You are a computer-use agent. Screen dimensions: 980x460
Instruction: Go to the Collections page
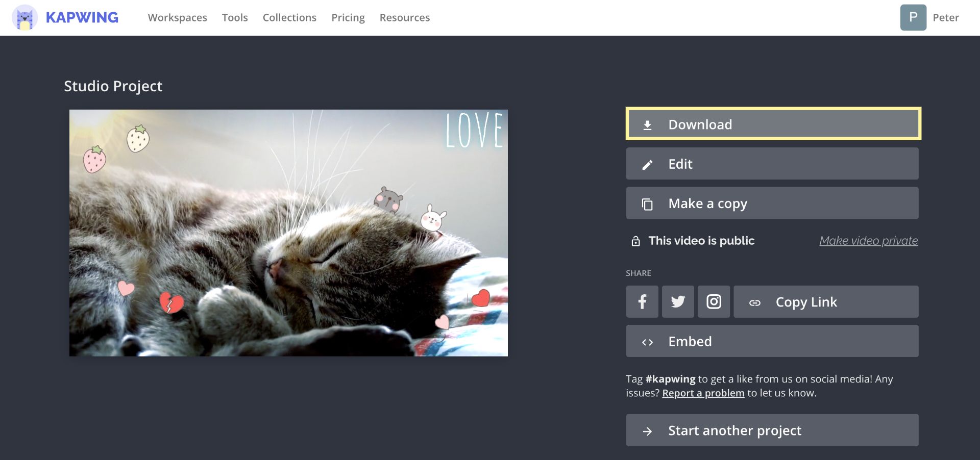(x=289, y=18)
